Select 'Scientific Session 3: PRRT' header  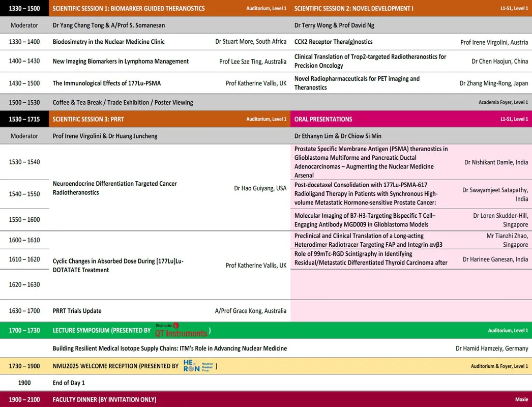[88, 119]
